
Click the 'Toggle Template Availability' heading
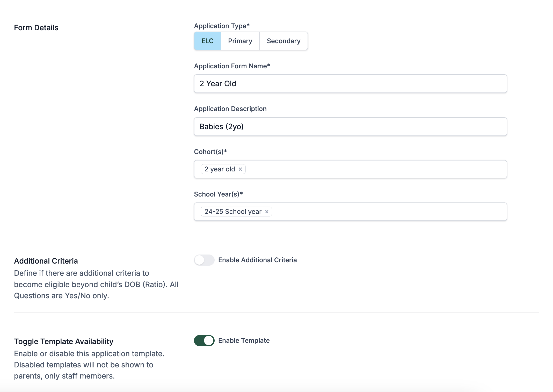[x=64, y=341]
